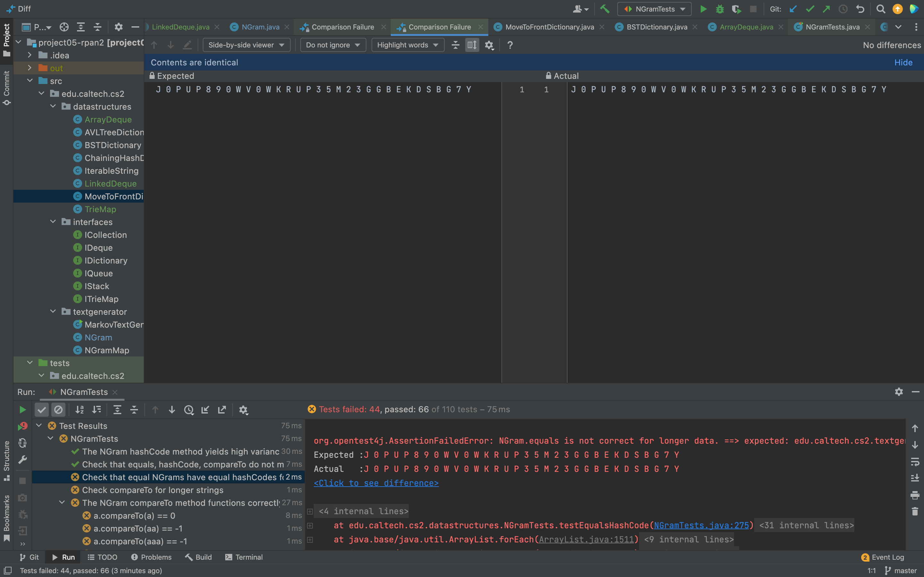
Task: Click Select Opened File locate icon
Action: point(64,27)
